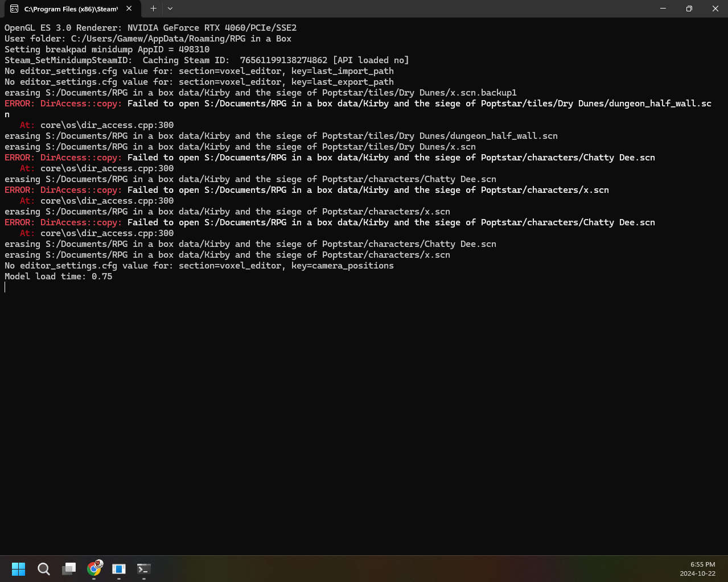
Task: Expand the new tab profile dropdown chevron
Action: 170,9
